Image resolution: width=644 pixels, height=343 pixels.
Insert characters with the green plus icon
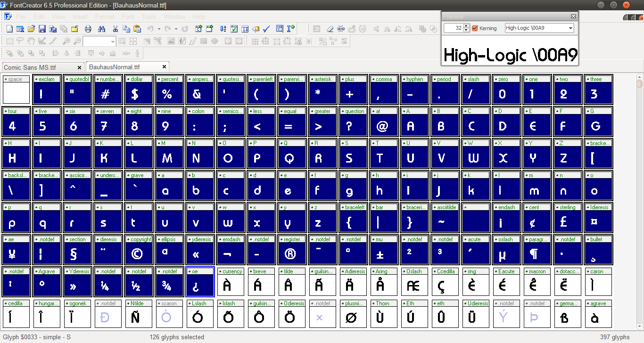click(290, 28)
